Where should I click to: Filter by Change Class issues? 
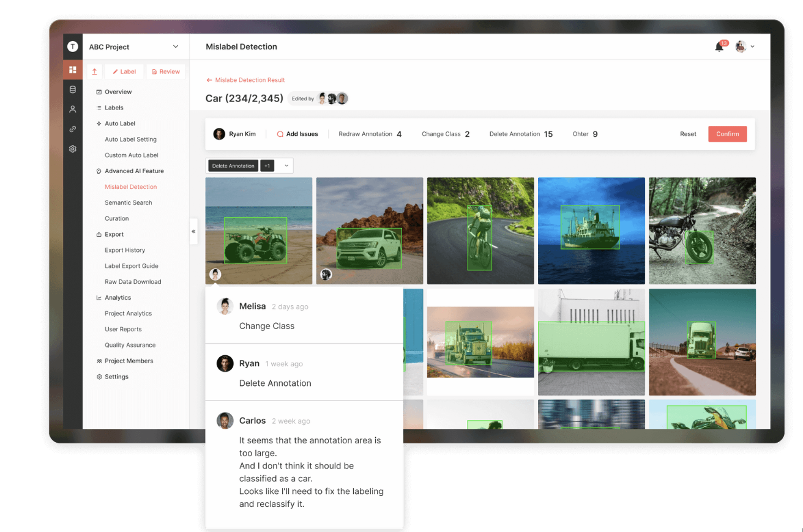click(x=446, y=134)
